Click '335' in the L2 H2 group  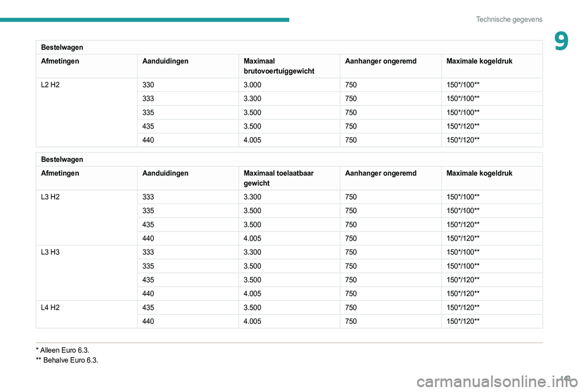coord(148,113)
